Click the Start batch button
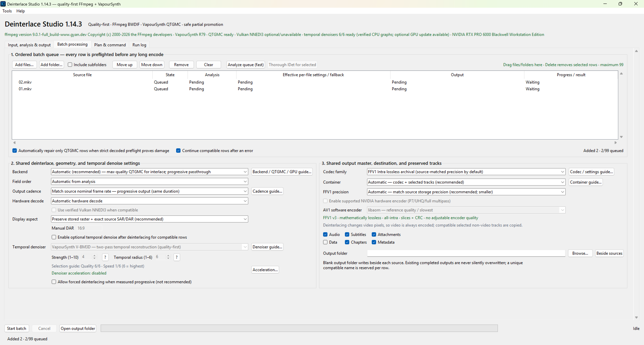This screenshot has width=644, height=345. tap(16, 328)
